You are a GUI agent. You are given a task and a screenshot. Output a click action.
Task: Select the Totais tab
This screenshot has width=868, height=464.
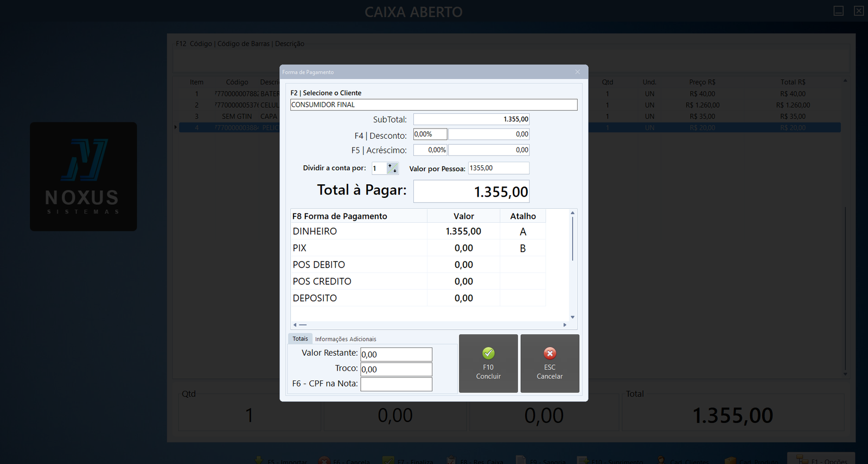(300, 339)
